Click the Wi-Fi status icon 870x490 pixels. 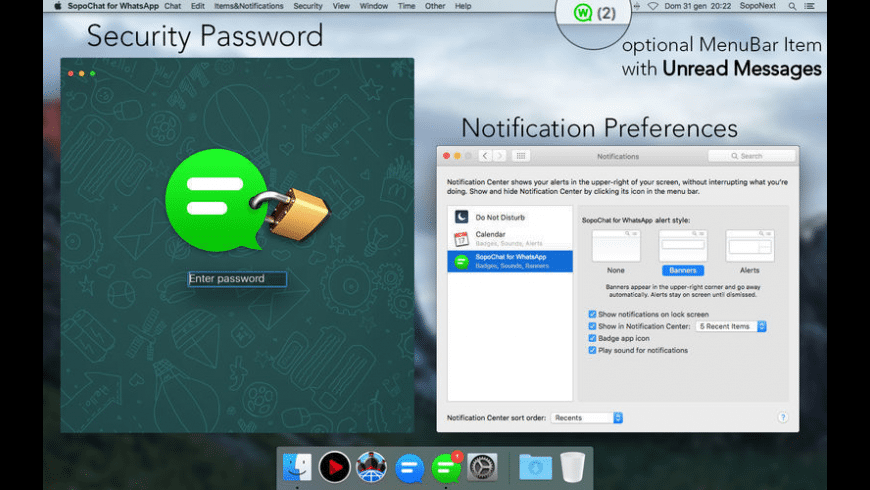coord(652,6)
